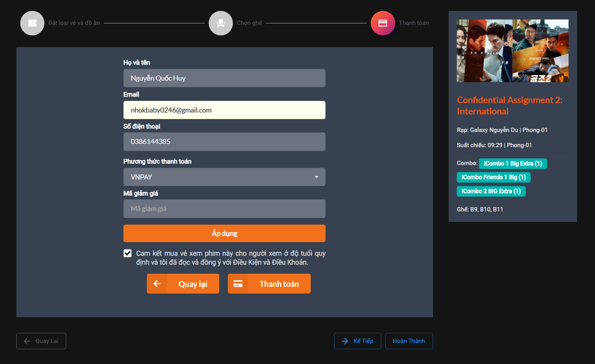Image resolution: width=595 pixels, height=364 pixels.
Task: Click the right arrow icon in the Kế Tiếp button
Action: tap(345, 341)
